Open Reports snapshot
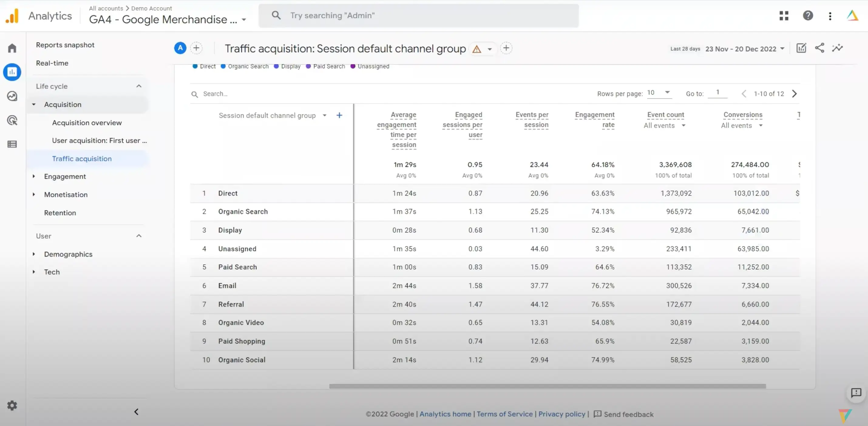The image size is (868, 426). pyautogui.click(x=65, y=45)
